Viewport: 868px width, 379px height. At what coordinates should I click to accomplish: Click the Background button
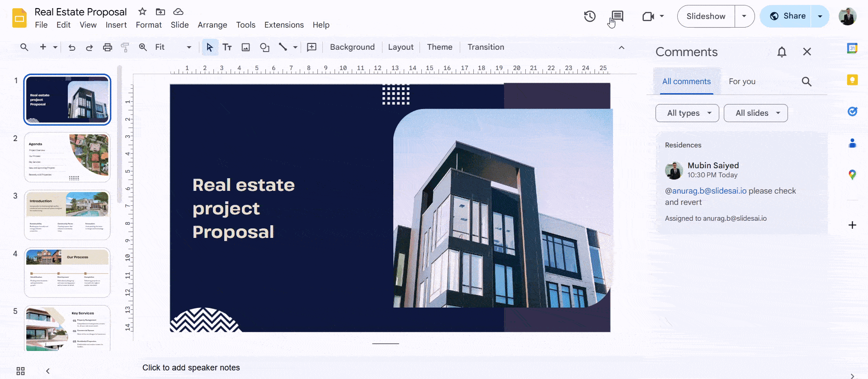[x=352, y=47]
